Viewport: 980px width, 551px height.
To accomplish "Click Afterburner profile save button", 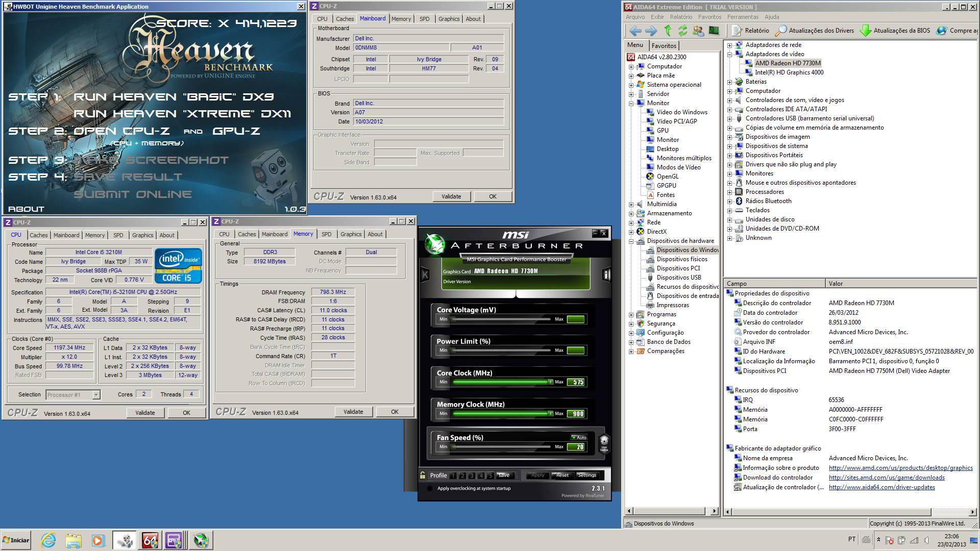I will point(504,475).
